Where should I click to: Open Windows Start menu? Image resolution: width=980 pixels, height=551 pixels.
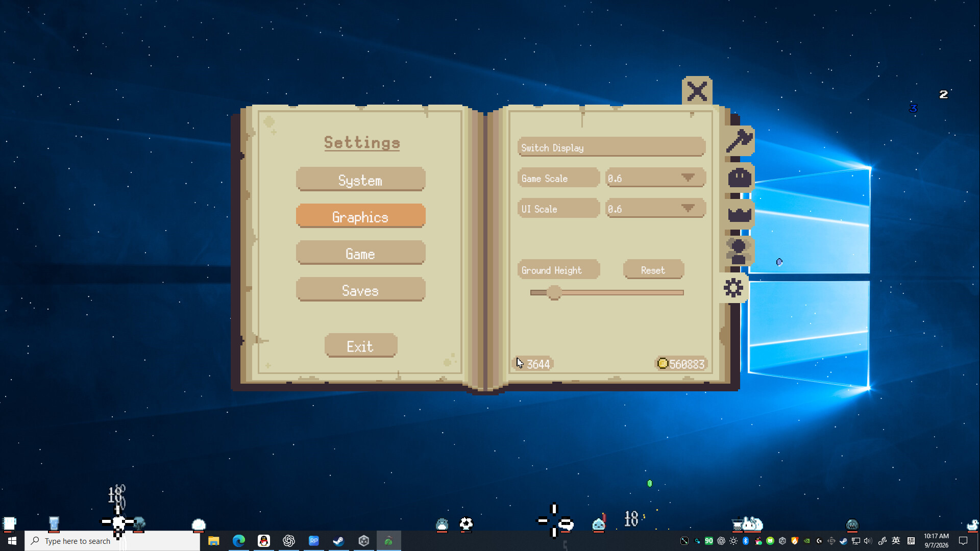click(x=12, y=541)
